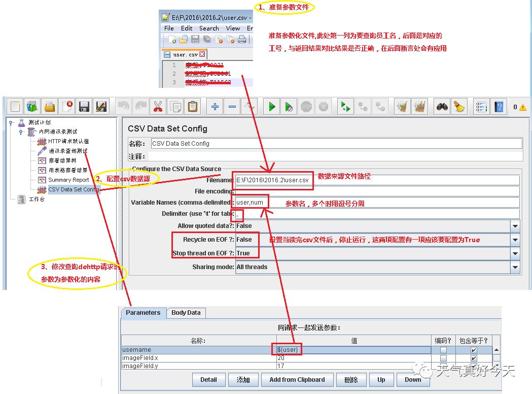532x394 pixels.
Task: Toggle include-equals checkbox for username parameter
Action: 474,350
